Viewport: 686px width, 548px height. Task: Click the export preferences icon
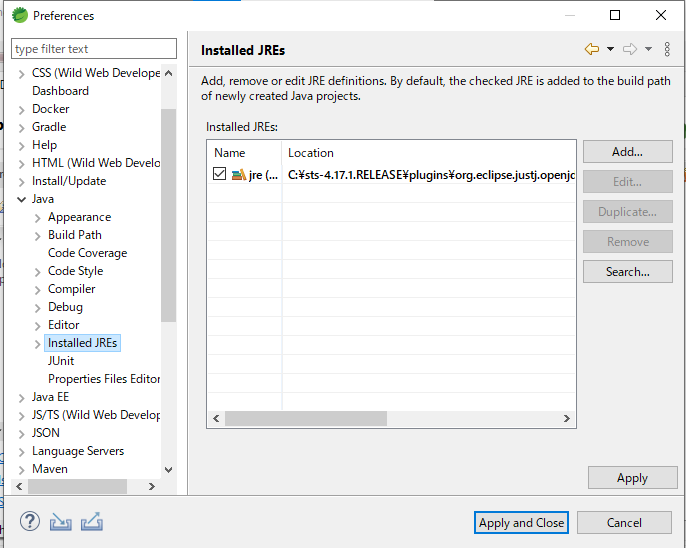[92, 521]
